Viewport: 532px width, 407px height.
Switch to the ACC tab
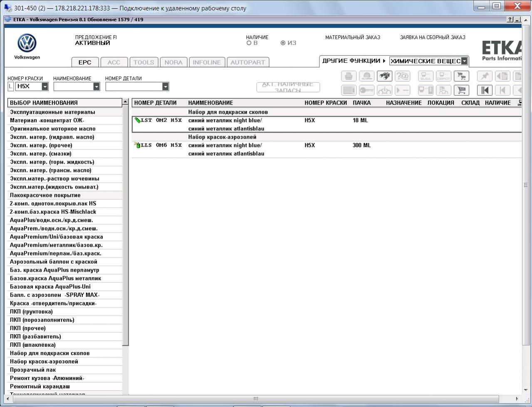point(114,62)
